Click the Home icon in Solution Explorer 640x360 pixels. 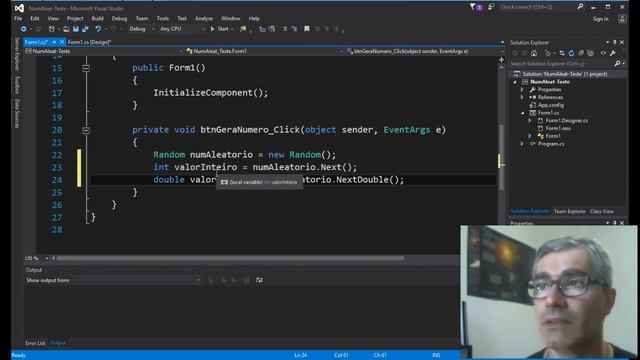pos(534,53)
